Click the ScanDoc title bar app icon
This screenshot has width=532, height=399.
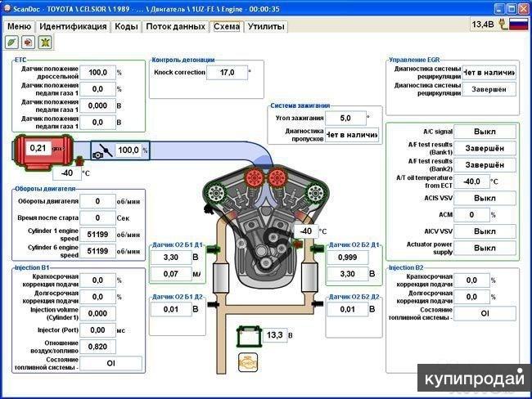7,8
